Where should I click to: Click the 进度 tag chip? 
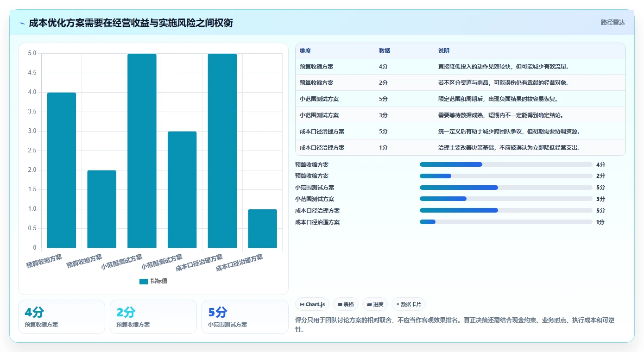pyautogui.click(x=375, y=304)
